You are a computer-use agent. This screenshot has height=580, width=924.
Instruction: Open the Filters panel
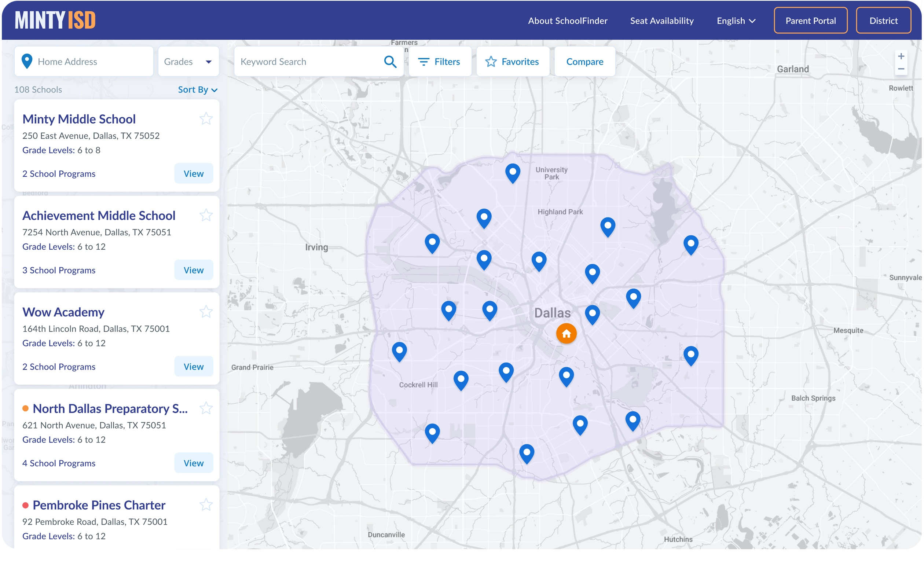coord(440,62)
